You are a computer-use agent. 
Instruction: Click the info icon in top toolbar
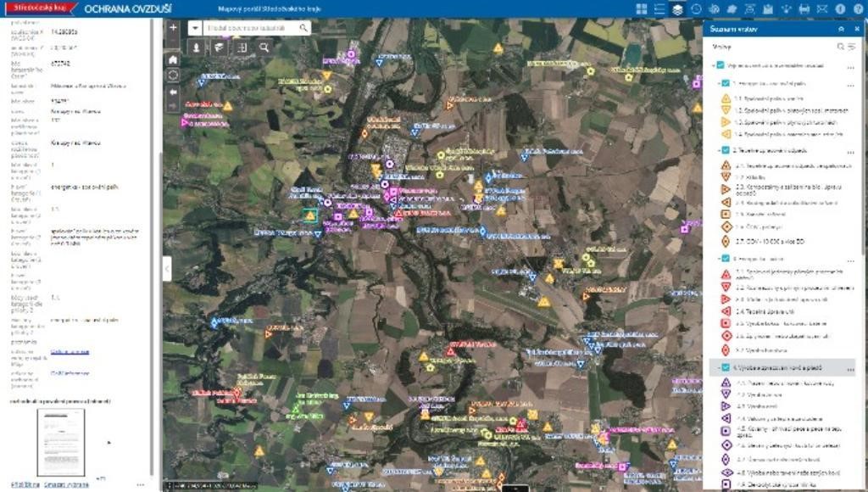point(840,9)
